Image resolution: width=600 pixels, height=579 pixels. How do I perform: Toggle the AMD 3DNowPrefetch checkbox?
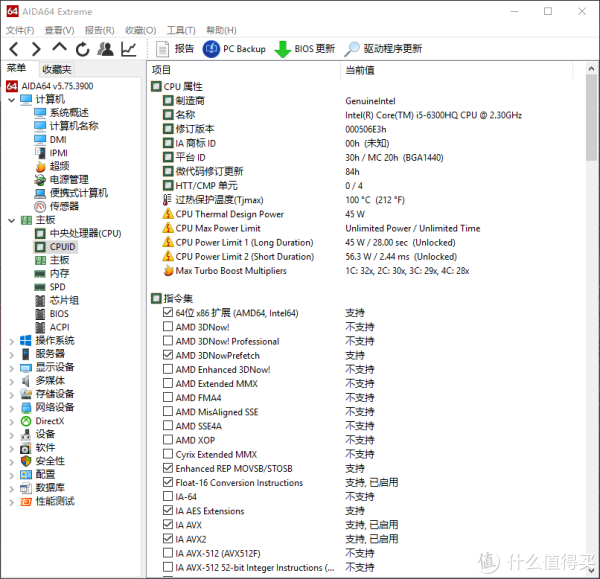(168, 355)
